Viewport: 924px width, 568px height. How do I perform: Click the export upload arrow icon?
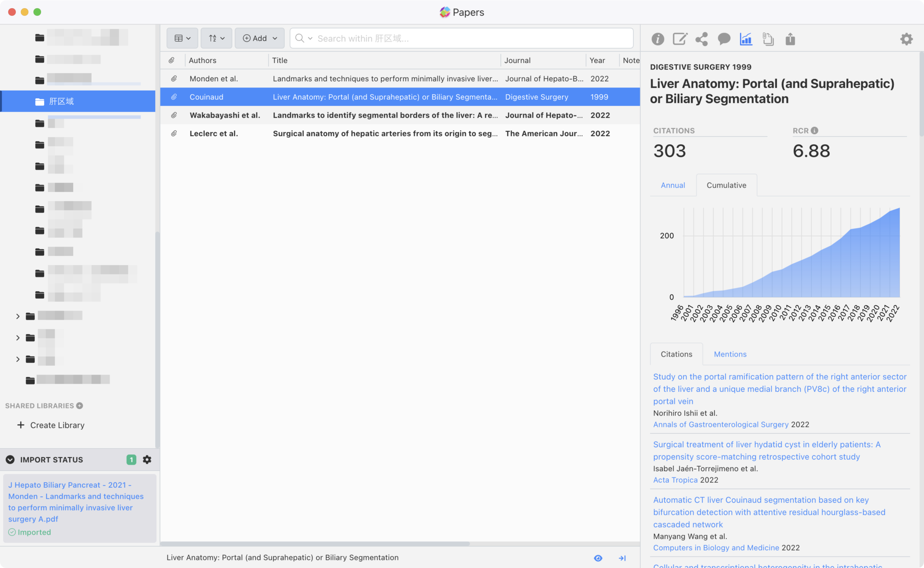(790, 39)
